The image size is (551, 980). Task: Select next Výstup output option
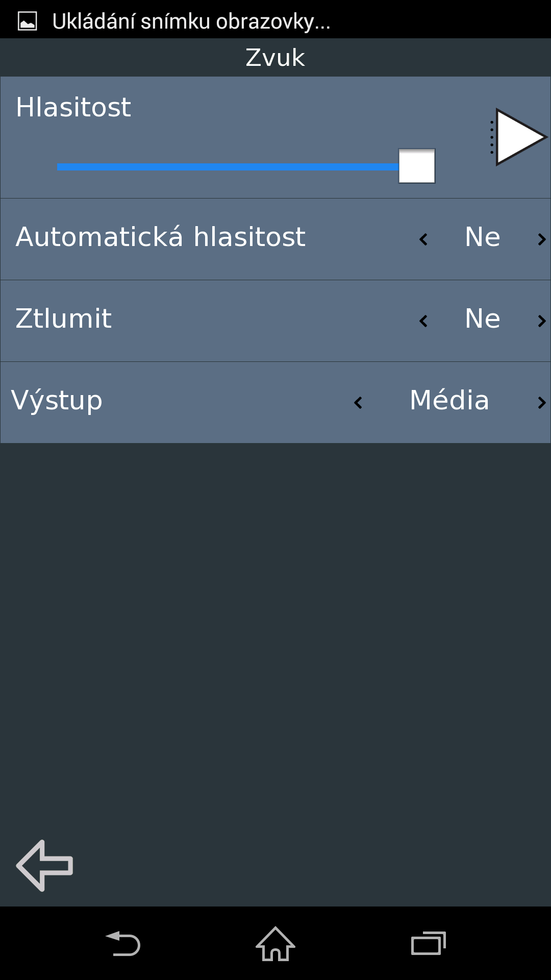click(x=541, y=403)
